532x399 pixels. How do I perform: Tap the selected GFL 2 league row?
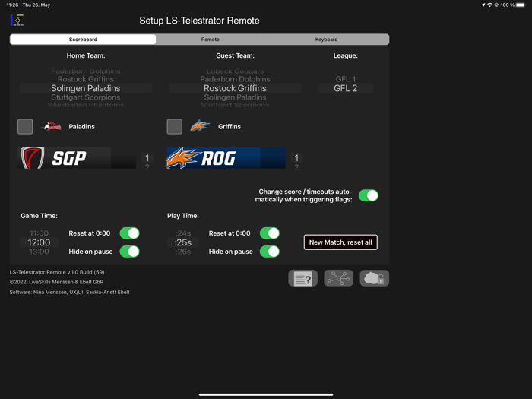point(346,88)
